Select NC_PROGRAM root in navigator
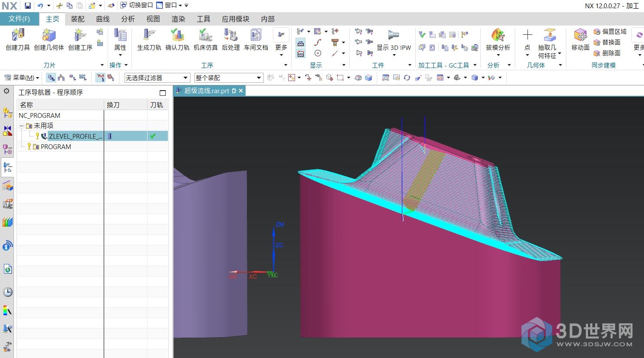This screenshot has width=644, height=358. [x=39, y=116]
